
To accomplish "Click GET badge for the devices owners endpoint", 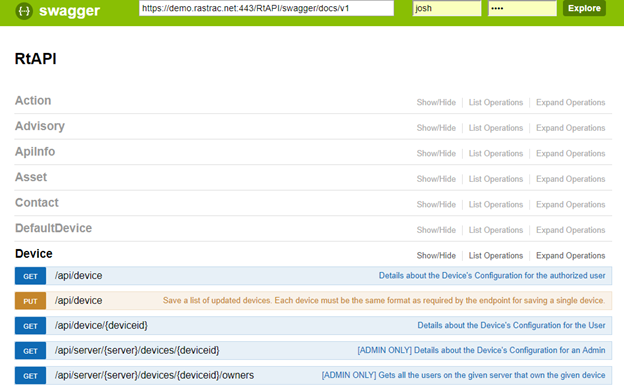I will (30, 375).
